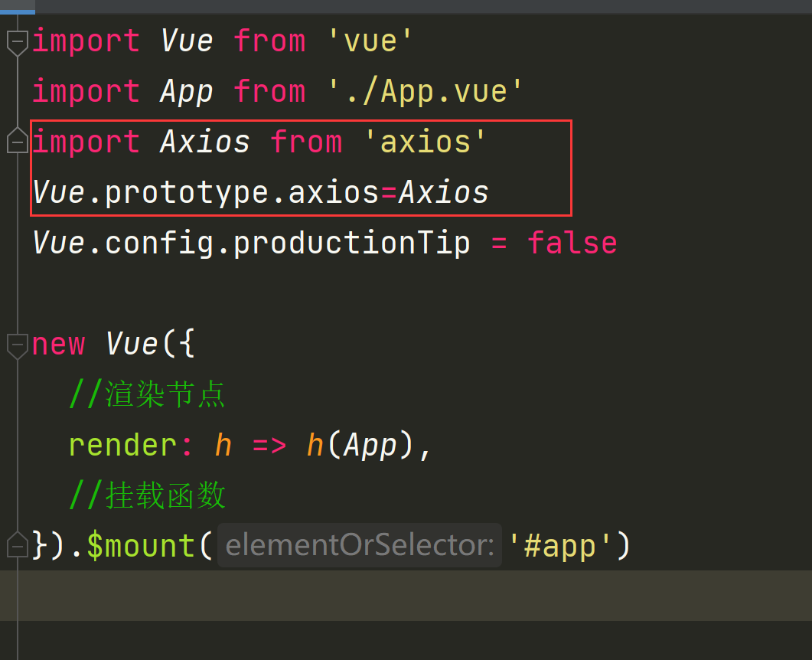This screenshot has height=660, width=812.
Task: Click the 'vue' module string
Action: [370, 41]
